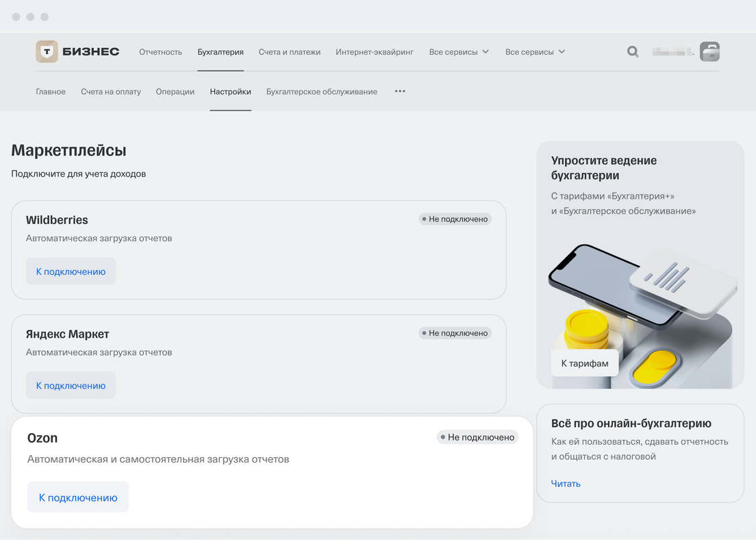Click the T-Business logo icon
Image resolution: width=756 pixels, height=540 pixels.
coord(47,51)
